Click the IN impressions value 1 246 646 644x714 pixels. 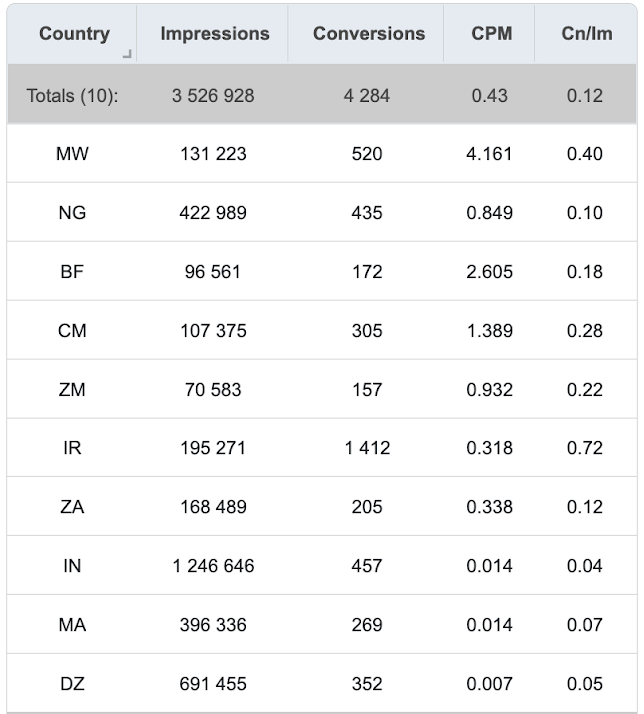[x=213, y=566]
